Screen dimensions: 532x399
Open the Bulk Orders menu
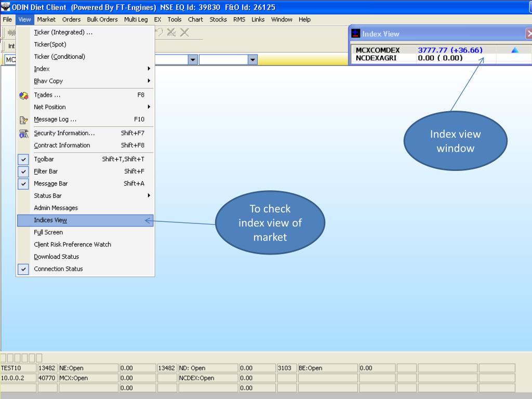click(x=102, y=19)
